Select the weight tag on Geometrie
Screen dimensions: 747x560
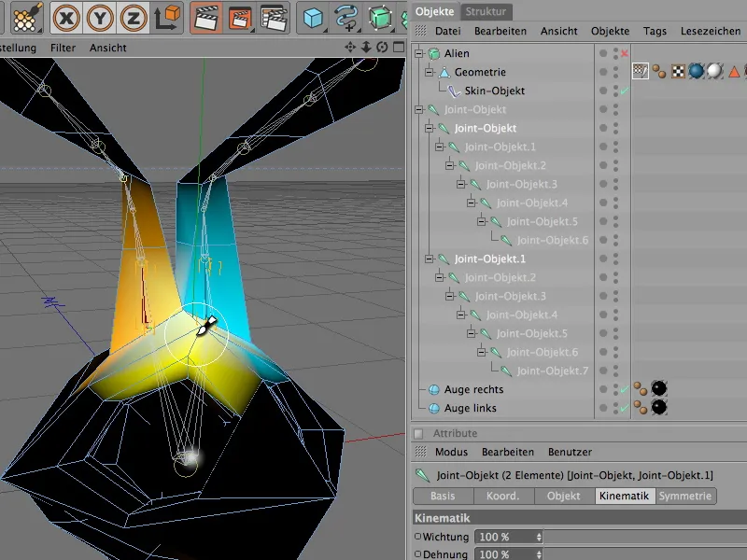641,72
